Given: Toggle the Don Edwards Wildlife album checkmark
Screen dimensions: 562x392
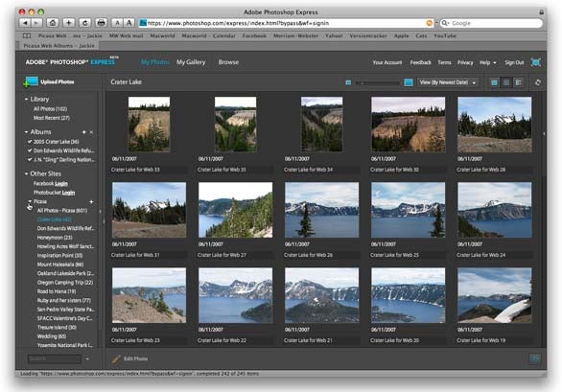Looking at the screenshot, I should pyautogui.click(x=30, y=150).
